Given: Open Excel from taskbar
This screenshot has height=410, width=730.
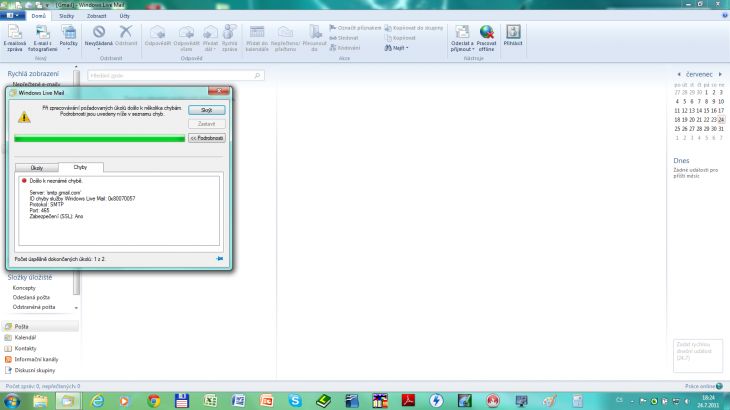Looking at the screenshot, I should (210, 401).
